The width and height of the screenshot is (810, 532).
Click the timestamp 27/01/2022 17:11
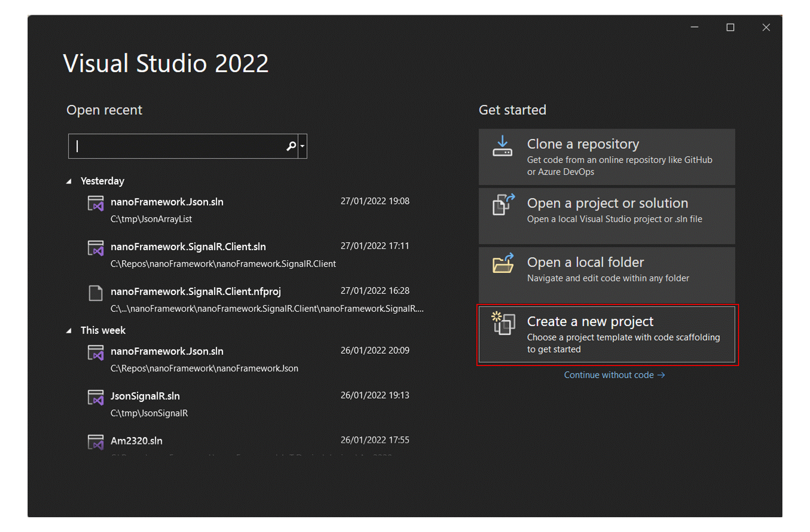[375, 246]
